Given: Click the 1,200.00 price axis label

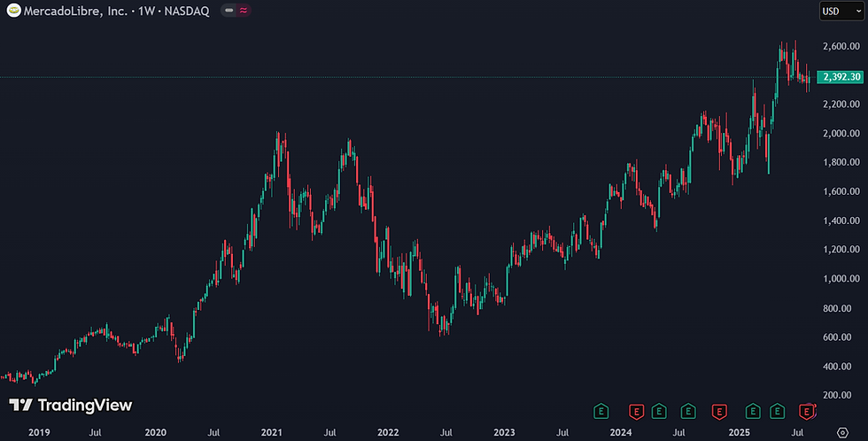Looking at the screenshot, I should [841, 250].
